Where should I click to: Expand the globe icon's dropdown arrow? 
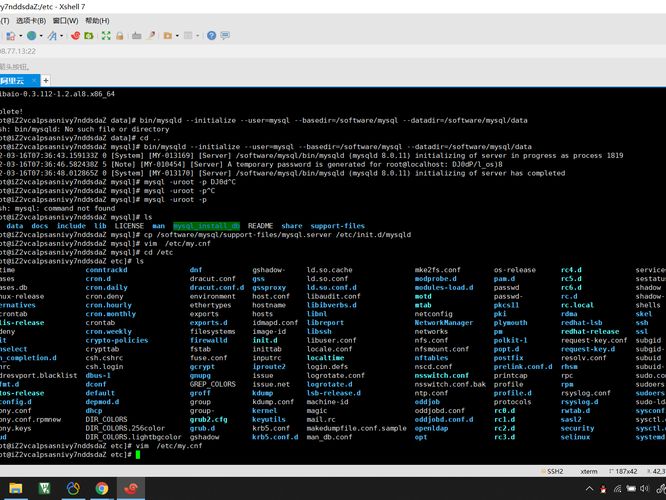(x=41, y=36)
